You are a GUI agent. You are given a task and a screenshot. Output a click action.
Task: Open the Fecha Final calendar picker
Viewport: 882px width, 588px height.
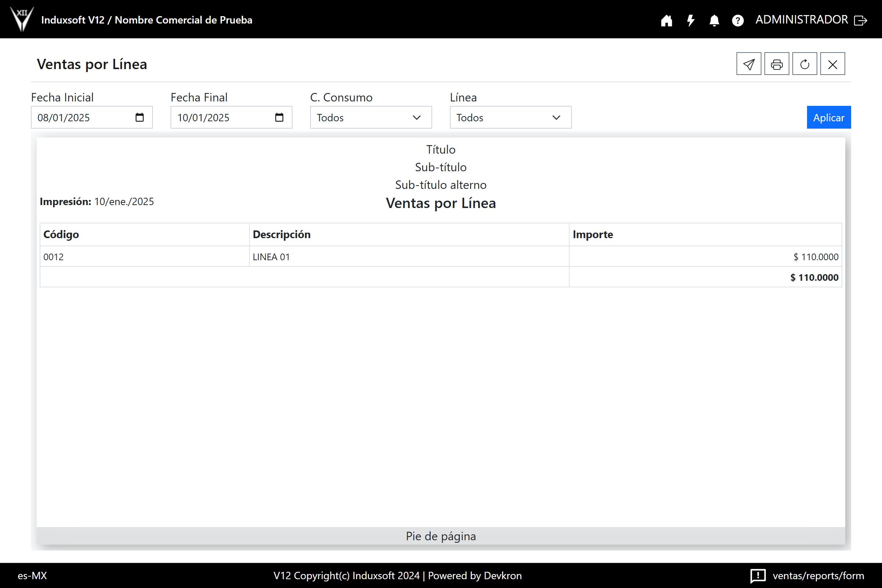pyautogui.click(x=279, y=118)
